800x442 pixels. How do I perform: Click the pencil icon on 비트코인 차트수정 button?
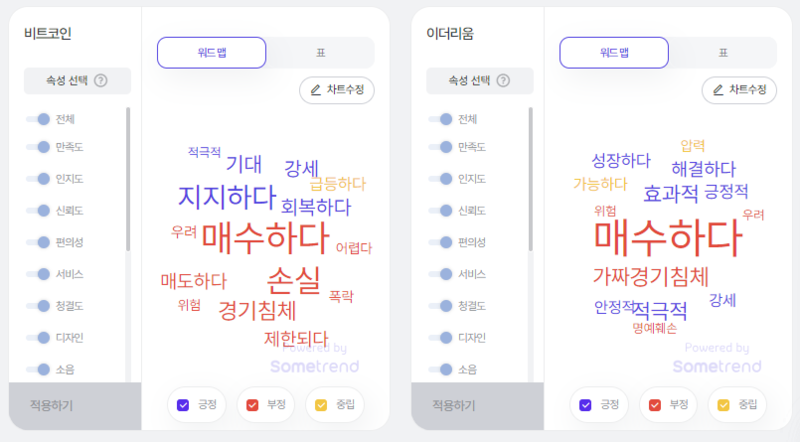pos(316,90)
